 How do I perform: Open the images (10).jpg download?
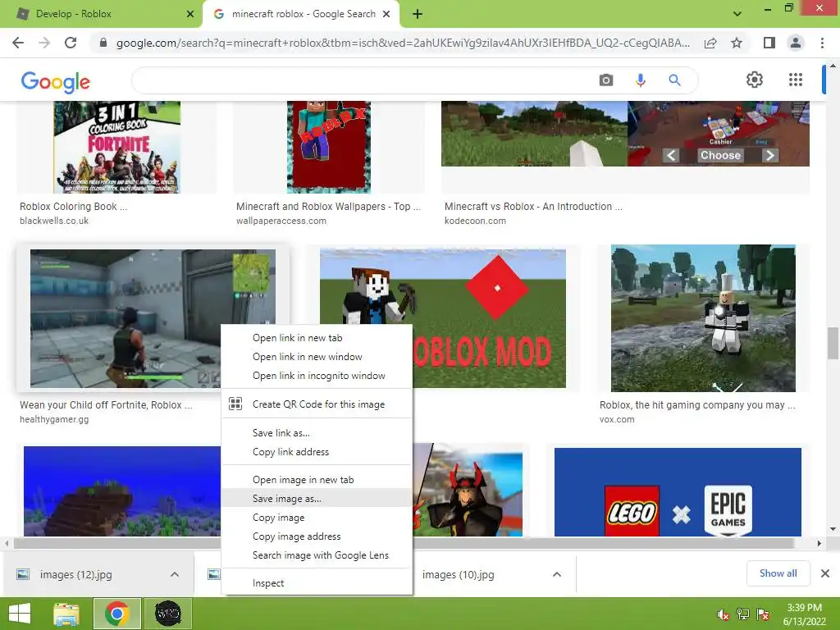[x=458, y=575]
